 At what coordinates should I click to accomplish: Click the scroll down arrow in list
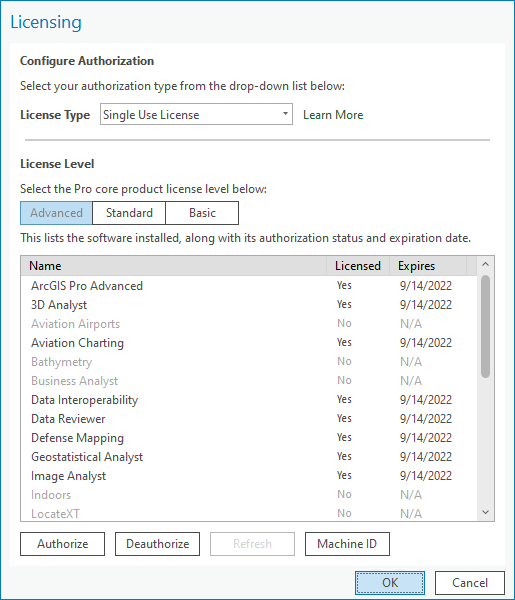click(486, 512)
